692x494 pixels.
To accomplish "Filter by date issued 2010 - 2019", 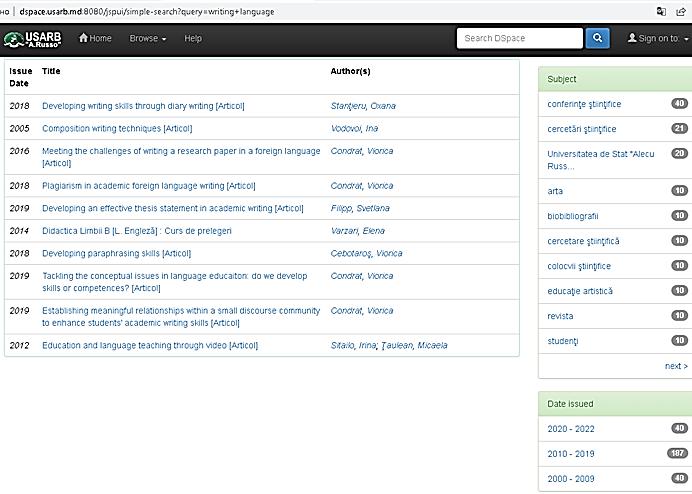I will point(572,453).
